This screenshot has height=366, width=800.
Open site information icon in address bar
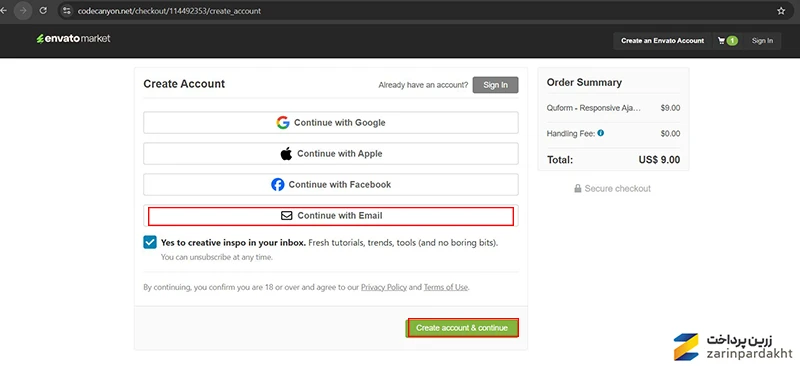[66, 11]
